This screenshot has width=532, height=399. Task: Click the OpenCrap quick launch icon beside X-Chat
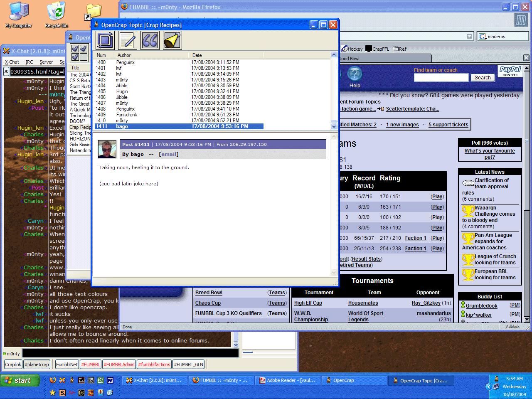72,380
